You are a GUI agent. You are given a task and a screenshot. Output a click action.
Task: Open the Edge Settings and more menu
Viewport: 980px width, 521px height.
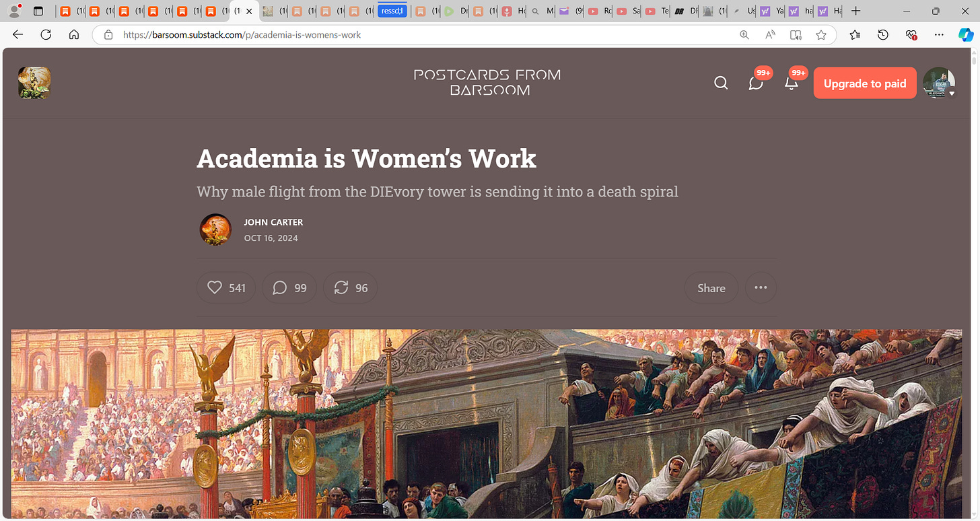tap(940, 35)
